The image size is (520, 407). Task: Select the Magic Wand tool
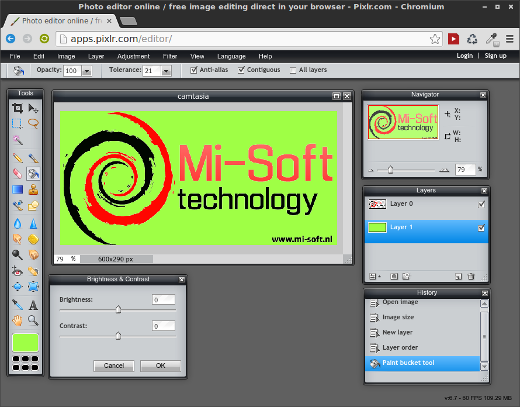click(17, 140)
